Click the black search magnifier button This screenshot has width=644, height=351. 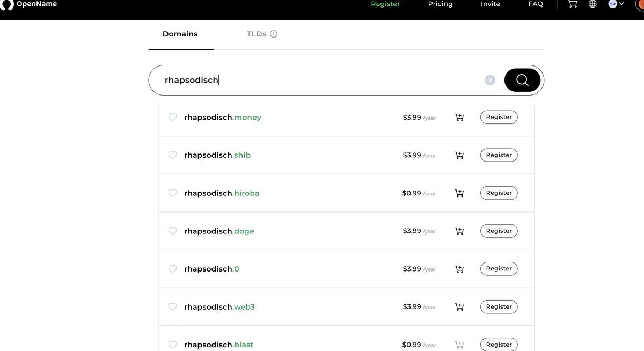[522, 80]
